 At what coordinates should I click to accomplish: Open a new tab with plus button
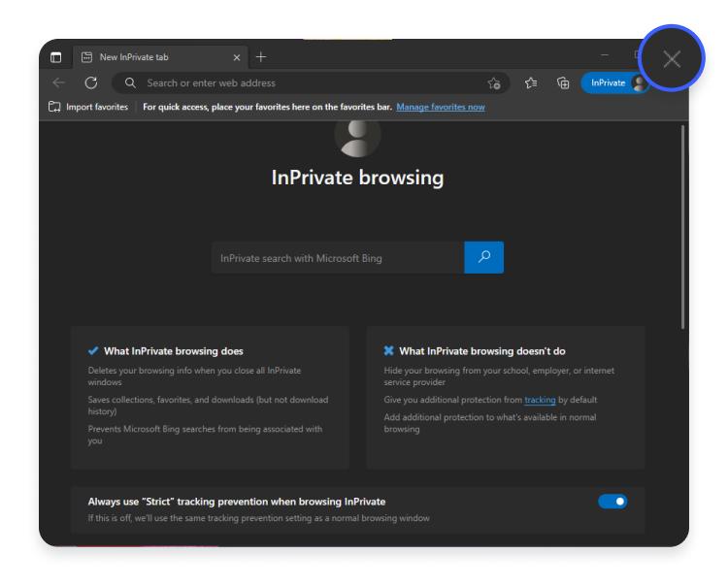[261, 56]
